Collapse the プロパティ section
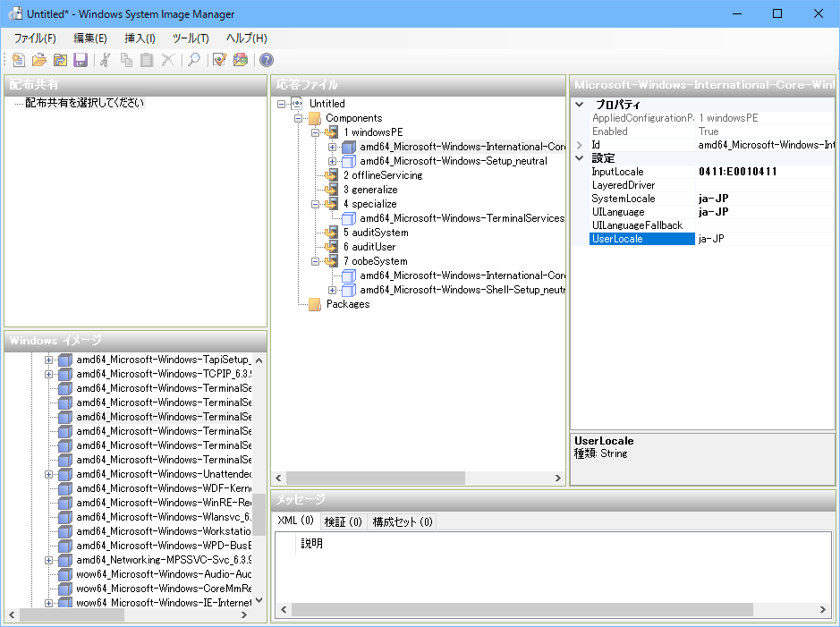840x627 pixels. tap(579, 105)
